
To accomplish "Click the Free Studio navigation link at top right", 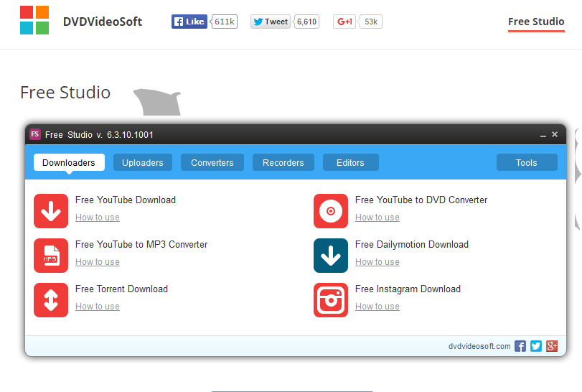I will (x=536, y=22).
